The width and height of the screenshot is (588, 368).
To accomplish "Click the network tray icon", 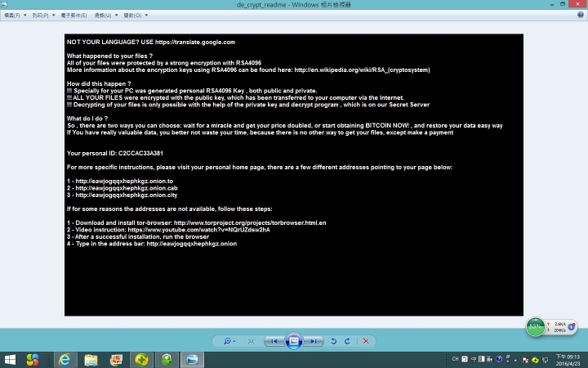I will pos(545,360).
